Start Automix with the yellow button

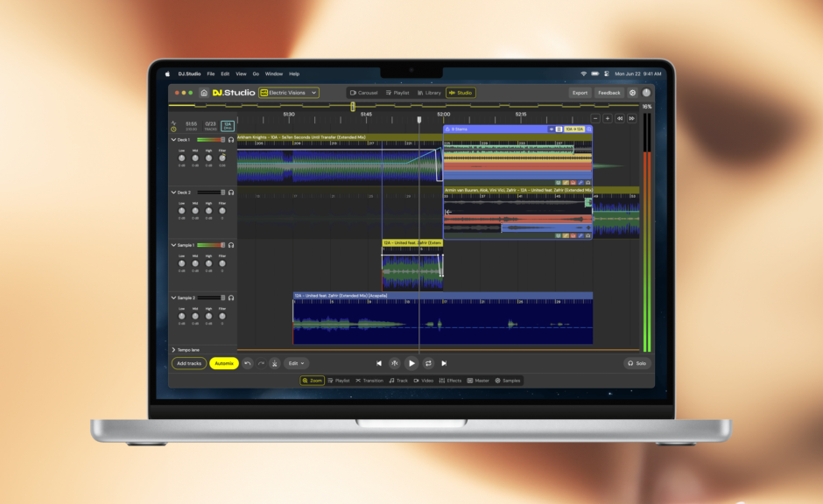tap(223, 363)
